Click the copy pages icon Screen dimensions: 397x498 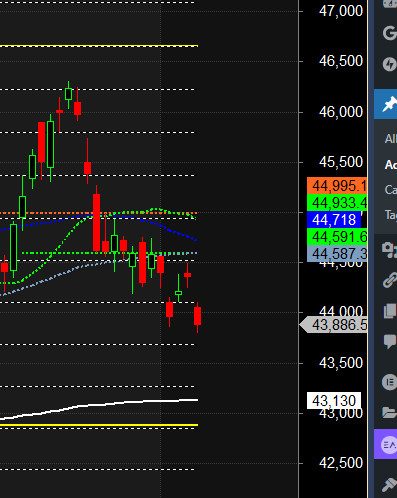click(x=390, y=311)
